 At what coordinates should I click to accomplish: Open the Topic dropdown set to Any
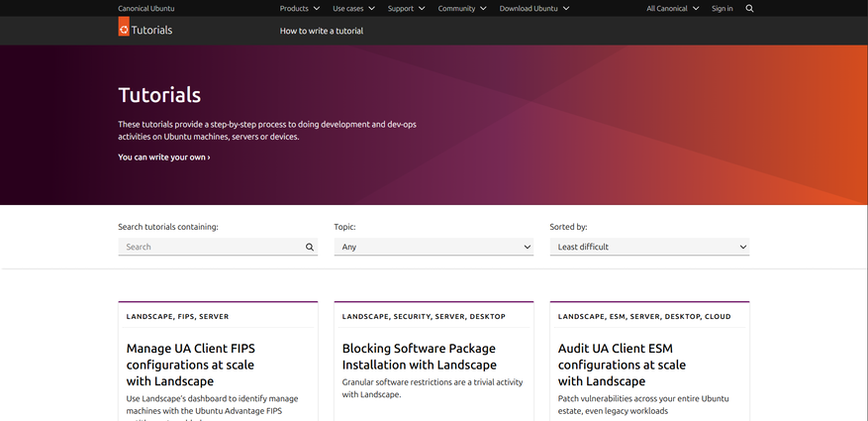tap(434, 247)
